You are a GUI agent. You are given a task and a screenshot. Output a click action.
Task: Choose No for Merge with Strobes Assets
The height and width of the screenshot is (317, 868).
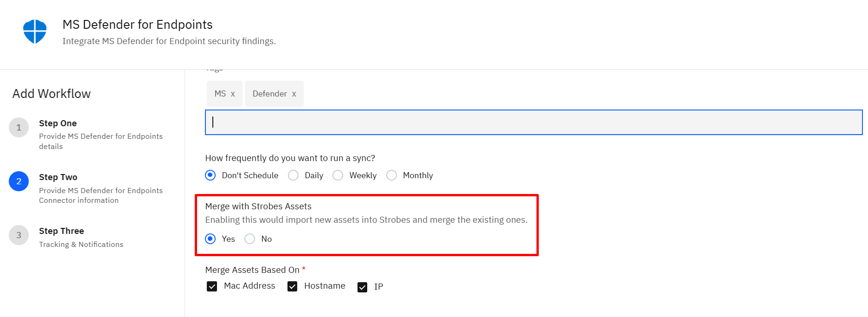click(x=250, y=239)
